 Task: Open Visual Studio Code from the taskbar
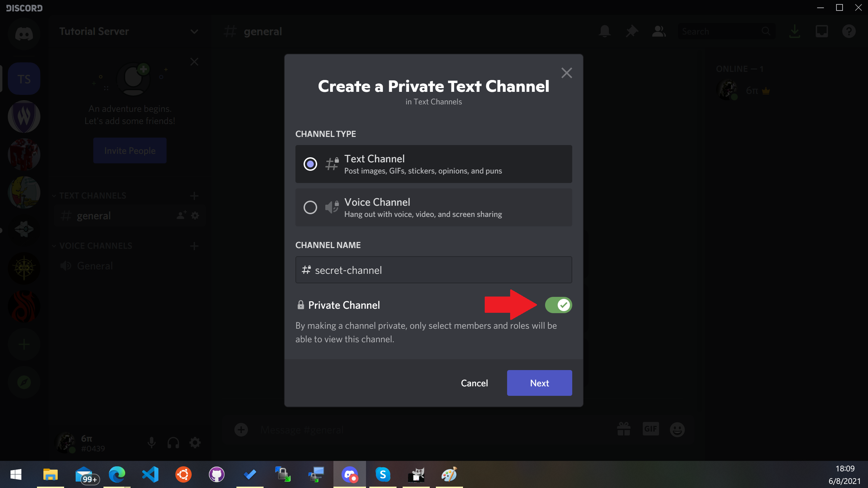click(x=150, y=474)
